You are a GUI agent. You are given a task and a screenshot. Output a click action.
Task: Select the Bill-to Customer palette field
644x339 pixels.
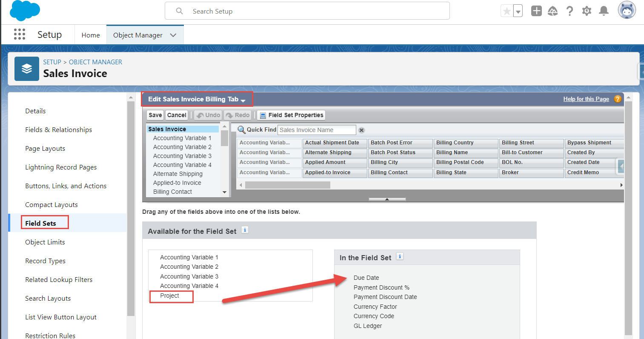click(531, 152)
